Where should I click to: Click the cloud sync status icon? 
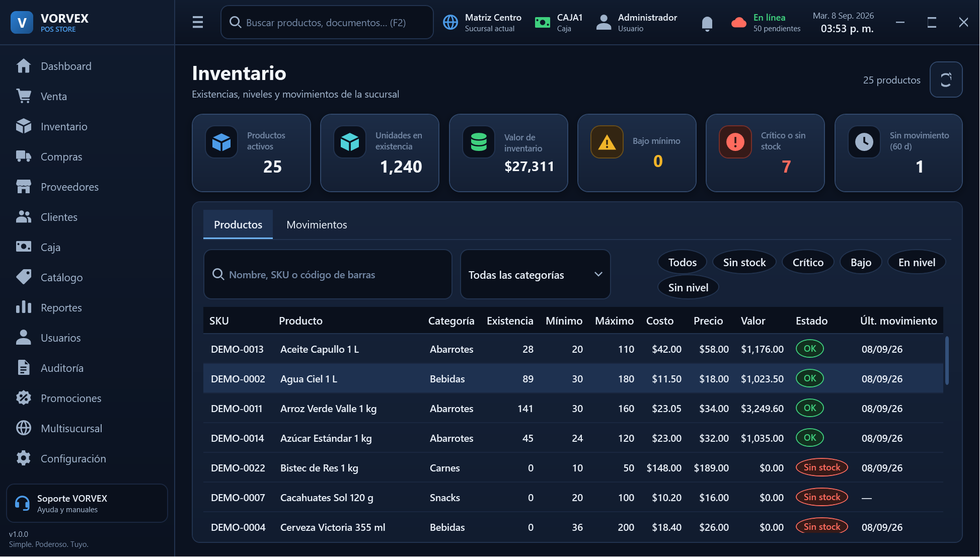738,23
